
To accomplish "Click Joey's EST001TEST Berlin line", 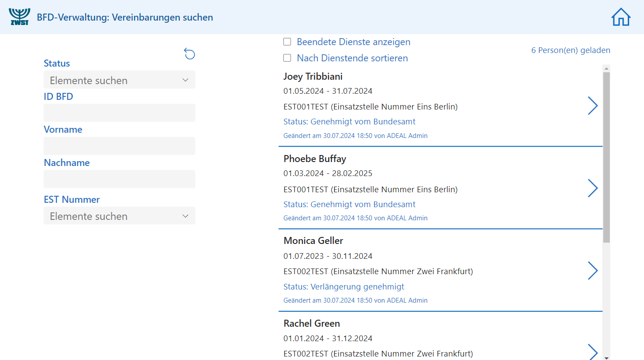I will (370, 107).
